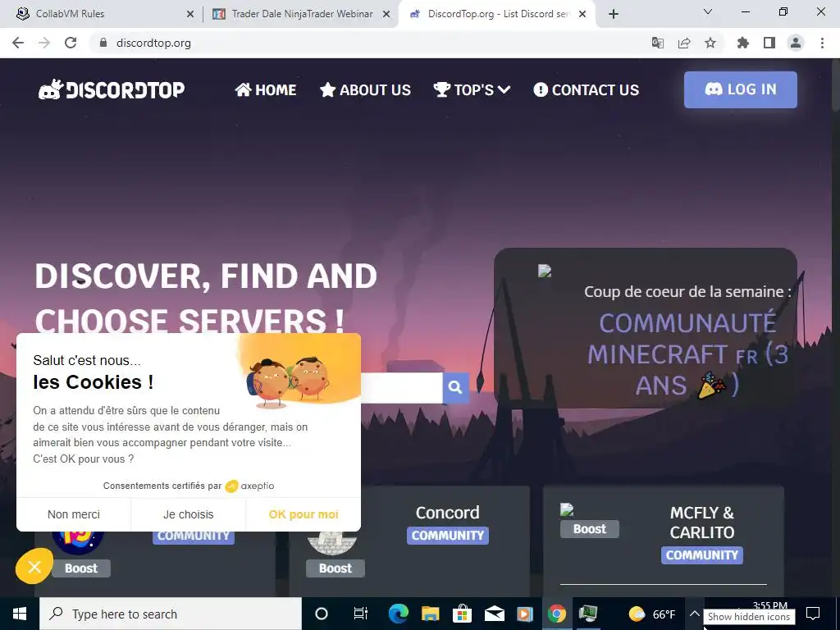840x630 pixels.
Task: Click Boost badge under Concord avatar
Action: tap(336, 568)
